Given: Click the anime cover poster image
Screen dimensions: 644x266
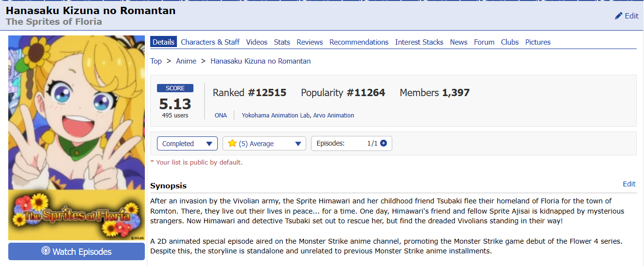Looking at the screenshot, I should [76, 137].
